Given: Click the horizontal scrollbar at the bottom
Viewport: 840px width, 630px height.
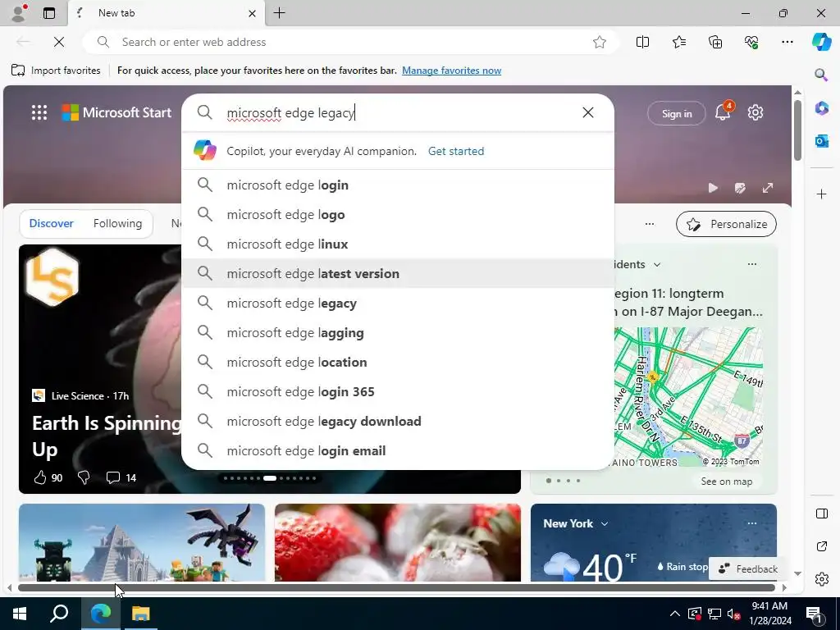Looking at the screenshot, I should click(x=396, y=587).
